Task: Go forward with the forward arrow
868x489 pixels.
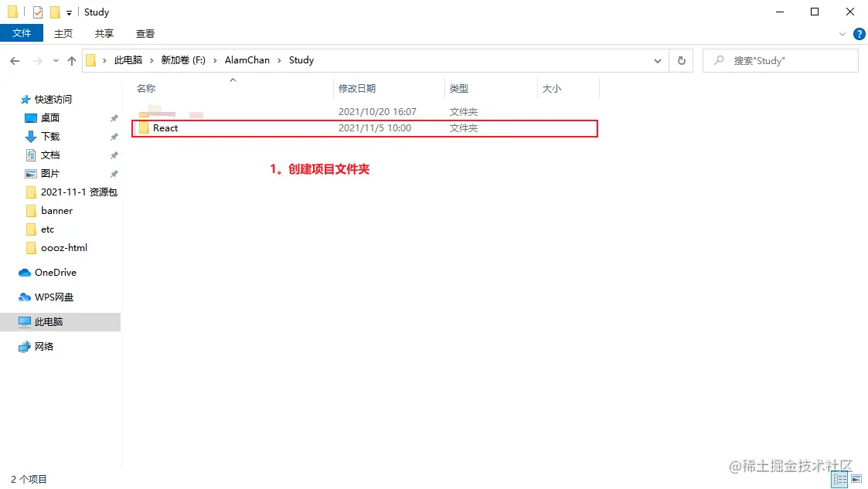Action: tap(38, 61)
